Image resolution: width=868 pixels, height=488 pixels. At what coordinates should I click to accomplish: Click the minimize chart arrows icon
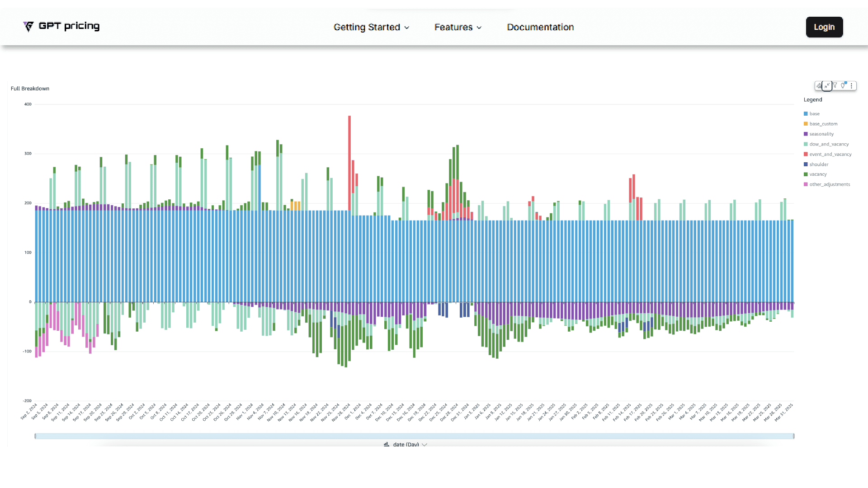[x=827, y=86]
